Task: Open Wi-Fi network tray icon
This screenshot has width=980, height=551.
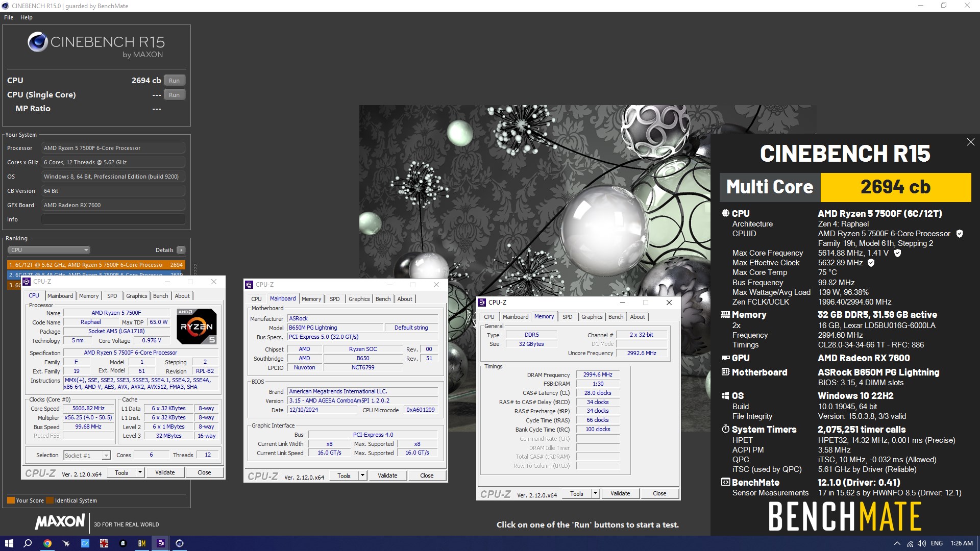Action: [910, 543]
